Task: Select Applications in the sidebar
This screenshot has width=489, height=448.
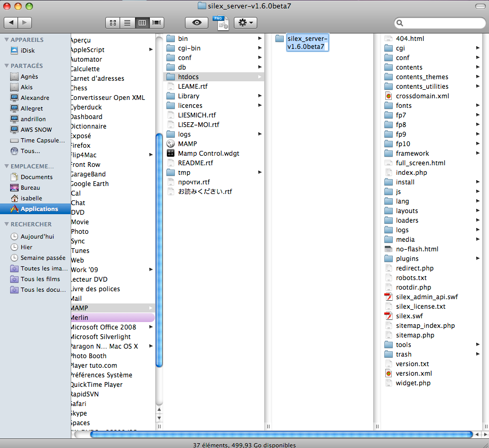Action: point(35,209)
